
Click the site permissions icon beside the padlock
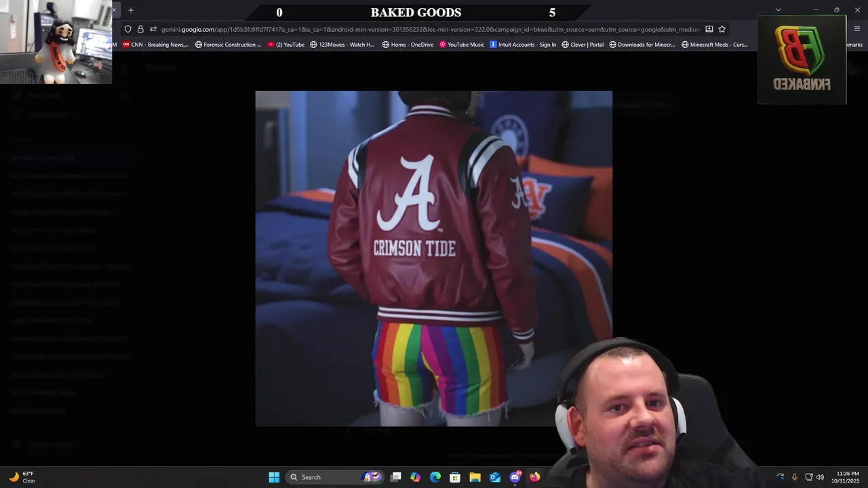coord(153,29)
